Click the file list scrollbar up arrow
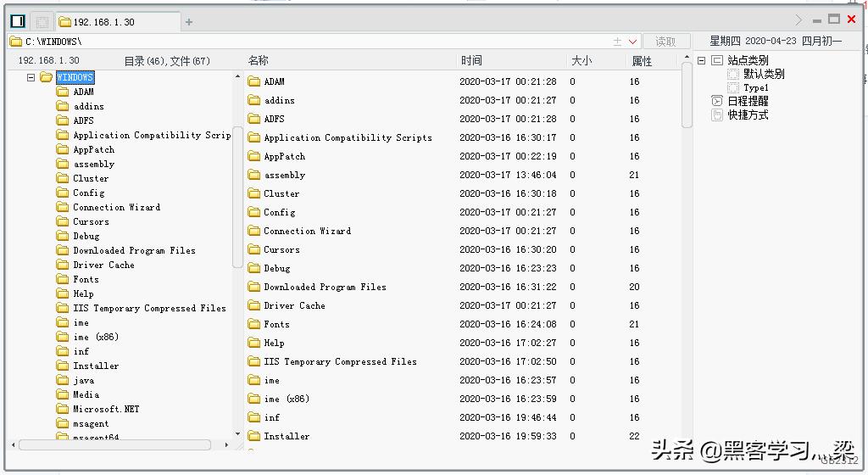 (687, 57)
